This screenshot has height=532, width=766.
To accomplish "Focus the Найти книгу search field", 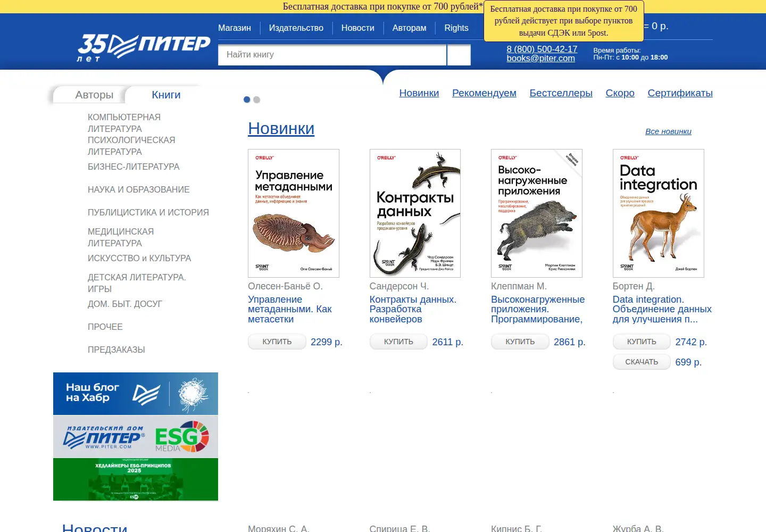I will tap(332, 55).
